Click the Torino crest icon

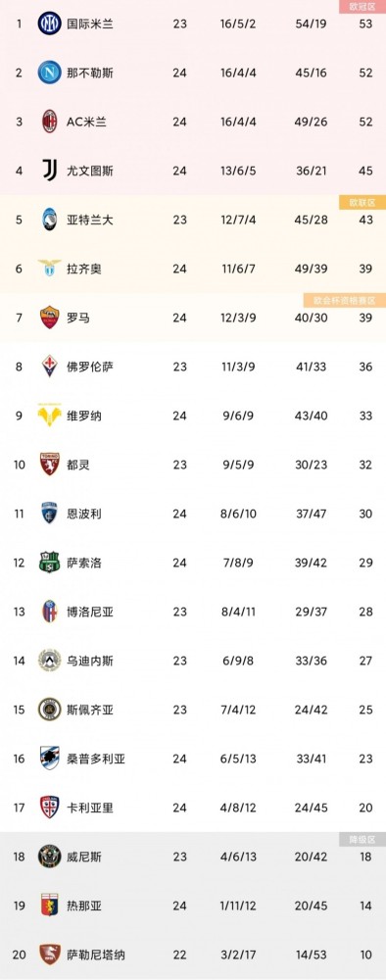[49, 465]
